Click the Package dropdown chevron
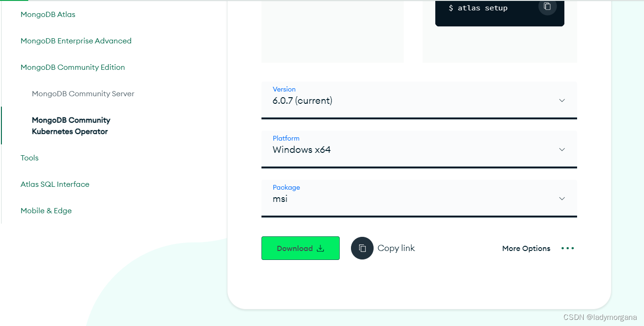 (x=562, y=199)
